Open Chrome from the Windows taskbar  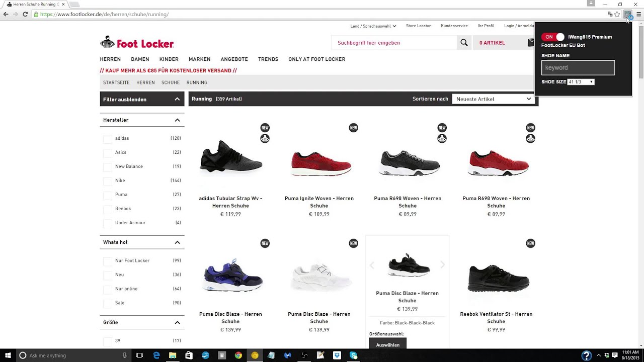coord(238,355)
